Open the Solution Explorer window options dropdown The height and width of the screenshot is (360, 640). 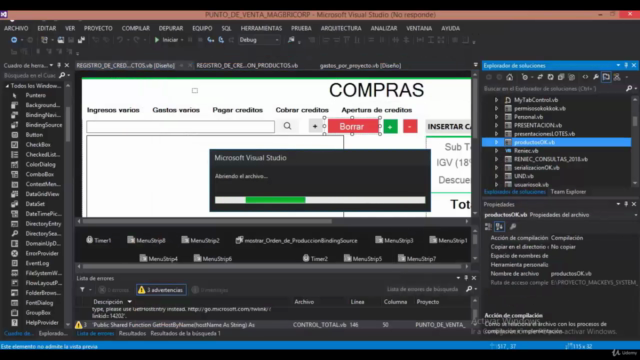pos(618,65)
